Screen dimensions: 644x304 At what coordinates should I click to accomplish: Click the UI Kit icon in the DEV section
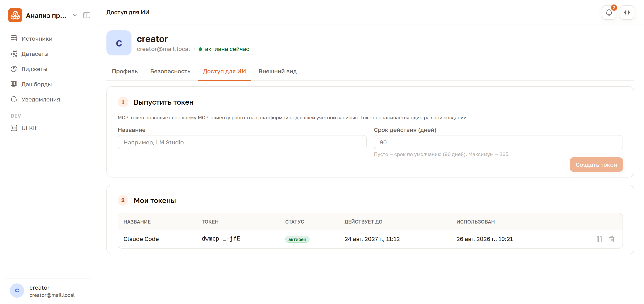pos(14,128)
